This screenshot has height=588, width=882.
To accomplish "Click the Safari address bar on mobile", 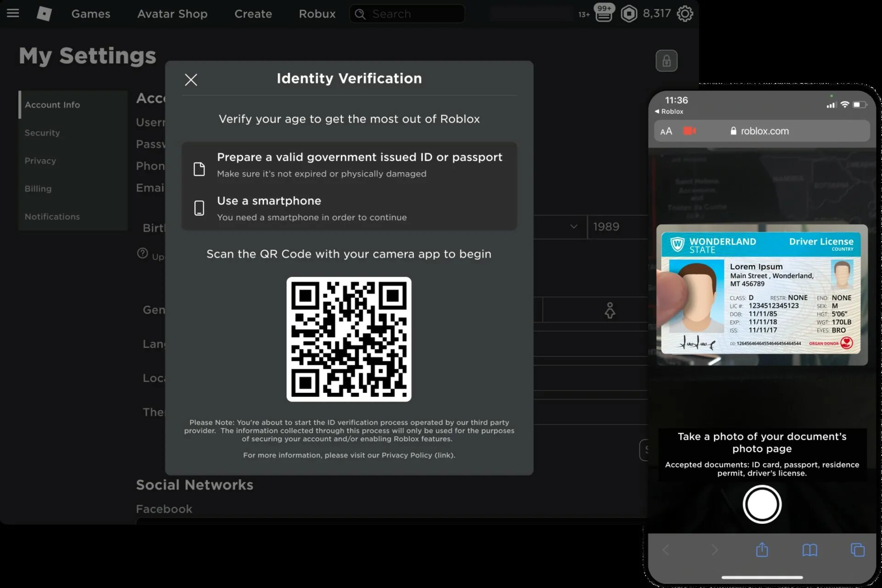I will click(763, 131).
